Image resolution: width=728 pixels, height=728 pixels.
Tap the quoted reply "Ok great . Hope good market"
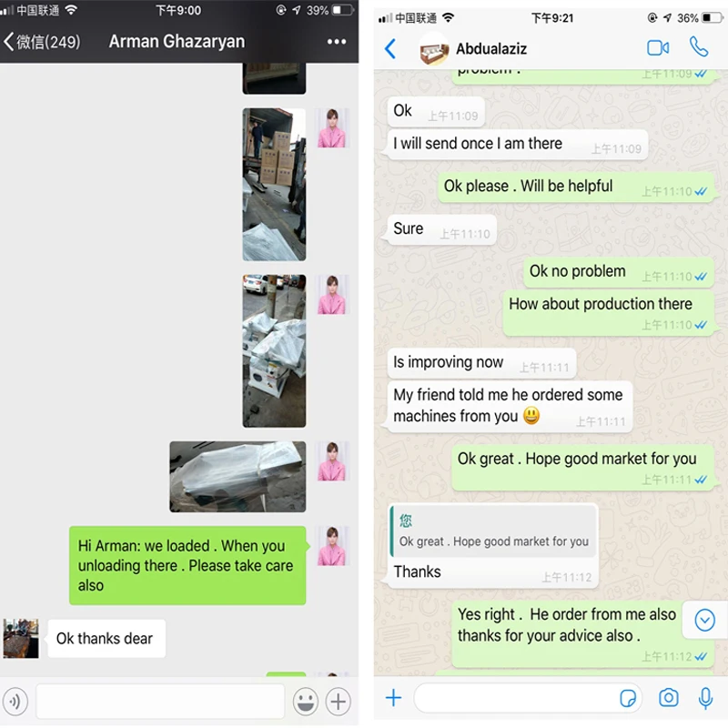click(494, 531)
